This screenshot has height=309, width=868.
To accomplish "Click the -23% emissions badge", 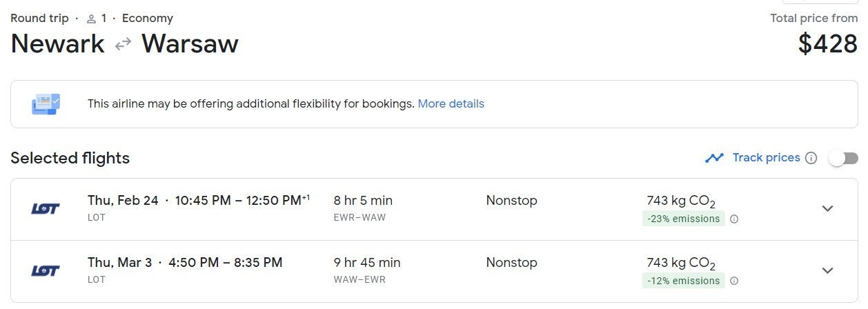I will pyautogui.click(x=683, y=219).
